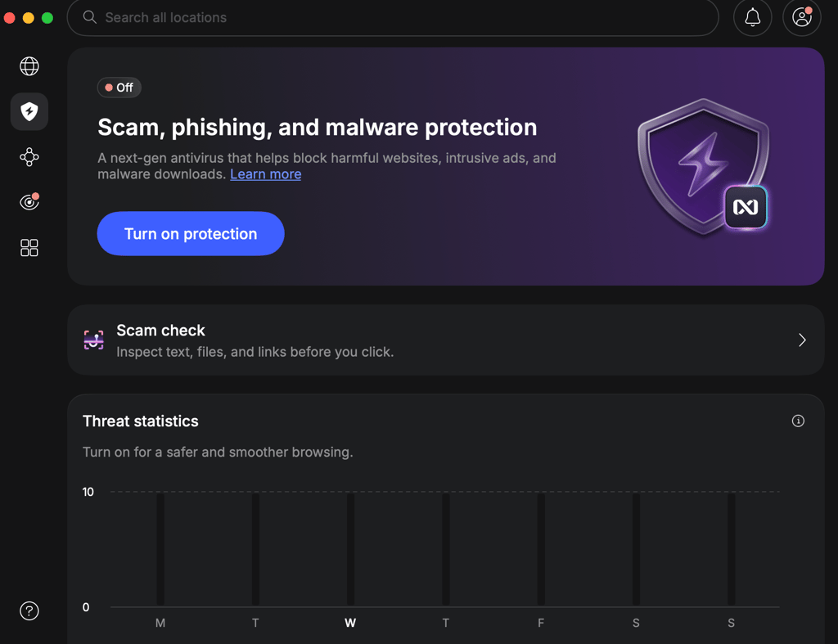Open the Meshnet icon in sidebar

pyautogui.click(x=29, y=157)
